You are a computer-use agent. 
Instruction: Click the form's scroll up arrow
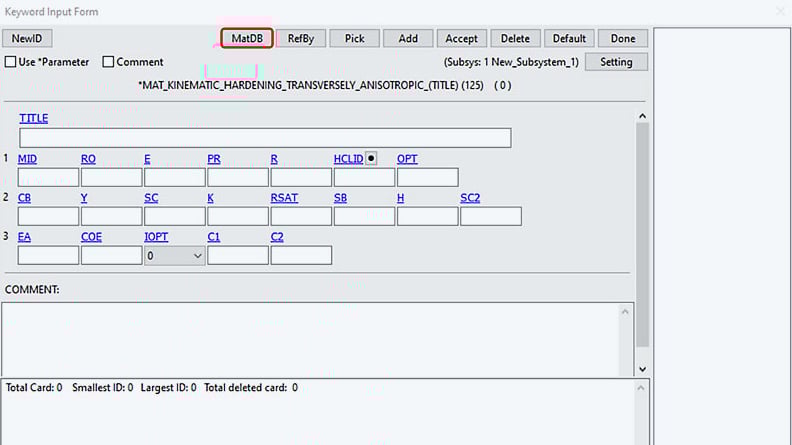click(x=642, y=116)
